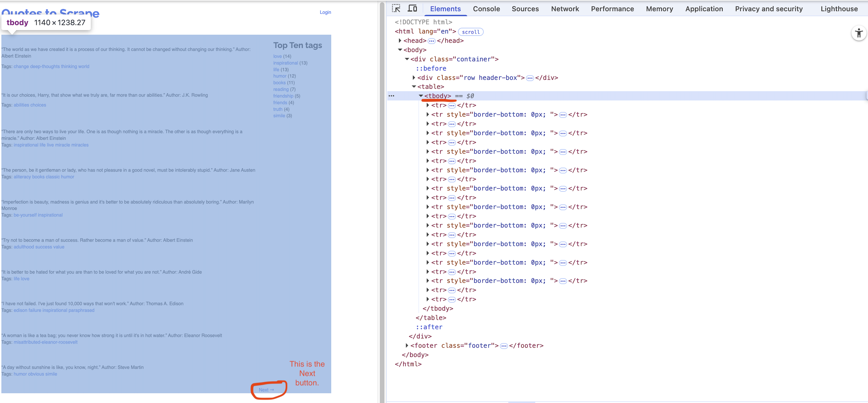
Task: Expand the first tr row in tbody
Action: pyautogui.click(x=428, y=105)
